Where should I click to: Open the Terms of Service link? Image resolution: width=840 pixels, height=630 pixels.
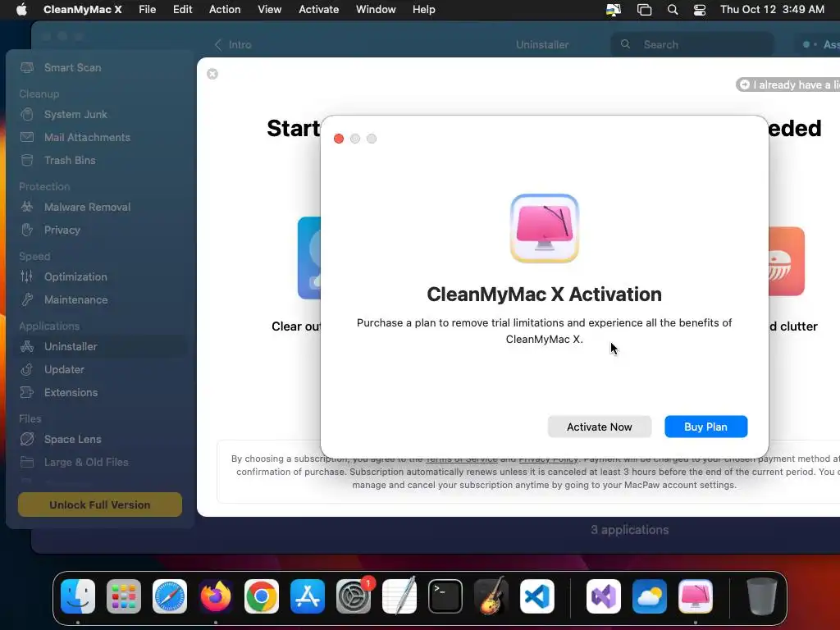point(461,459)
